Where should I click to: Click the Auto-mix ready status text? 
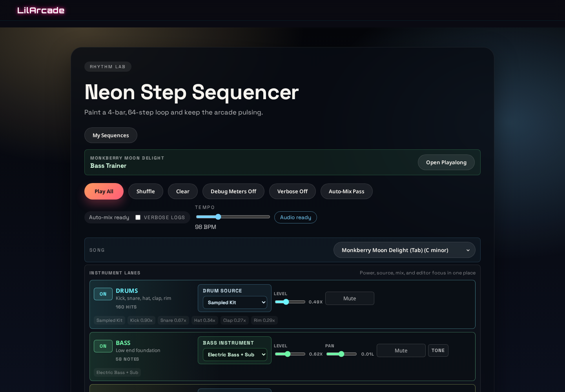pos(109,217)
